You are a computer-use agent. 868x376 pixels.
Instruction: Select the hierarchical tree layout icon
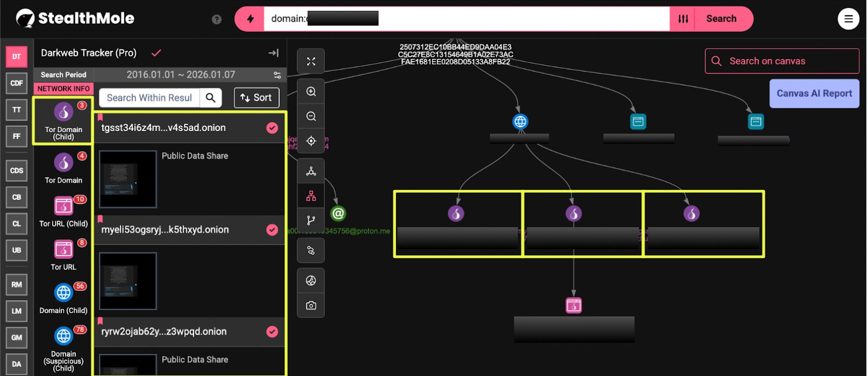coord(311,196)
